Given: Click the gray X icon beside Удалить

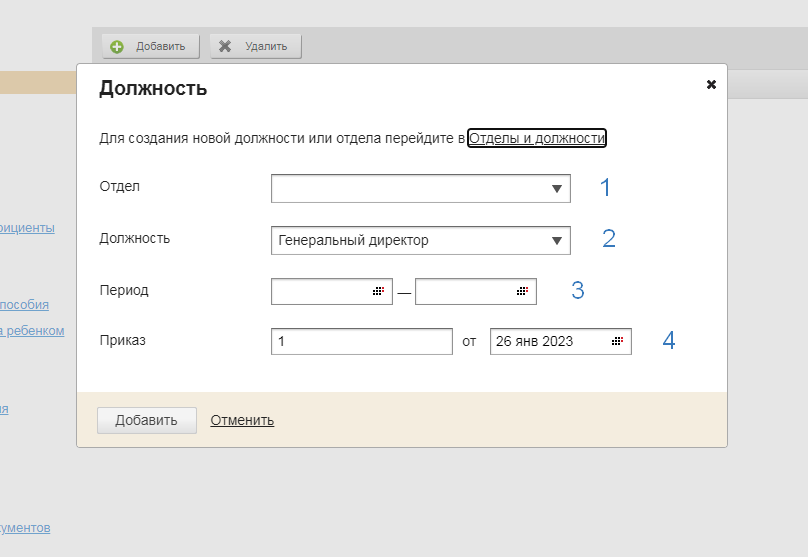Looking at the screenshot, I should click(225, 46).
